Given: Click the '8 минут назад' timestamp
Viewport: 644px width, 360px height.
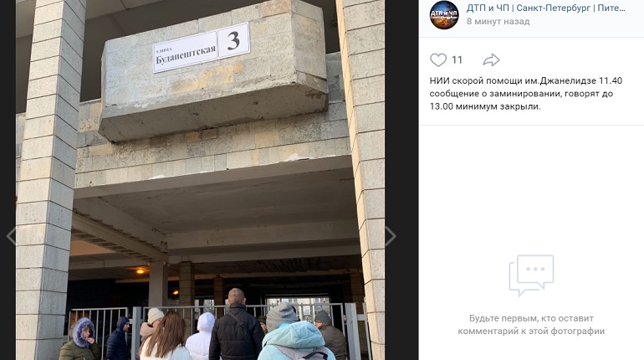Looking at the screenshot, I should [x=498, y=22].
